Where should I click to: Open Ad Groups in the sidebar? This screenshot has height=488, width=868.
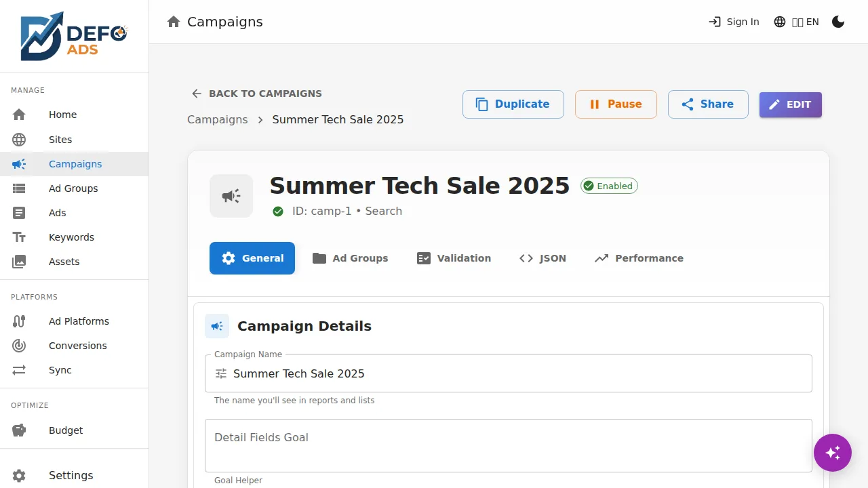(74, 188)
